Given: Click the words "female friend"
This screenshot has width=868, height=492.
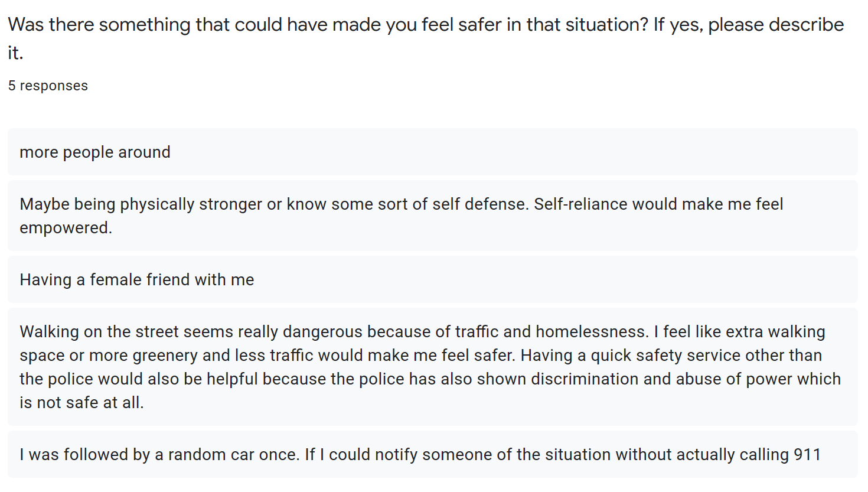Looking at the screenshot, I should tap(139, 280).
